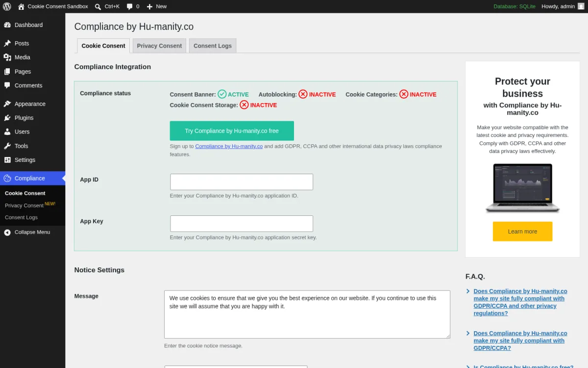Viewport: 588px width, 368px height.
Task: Open the Users menu label
Action: pos(22,132)
